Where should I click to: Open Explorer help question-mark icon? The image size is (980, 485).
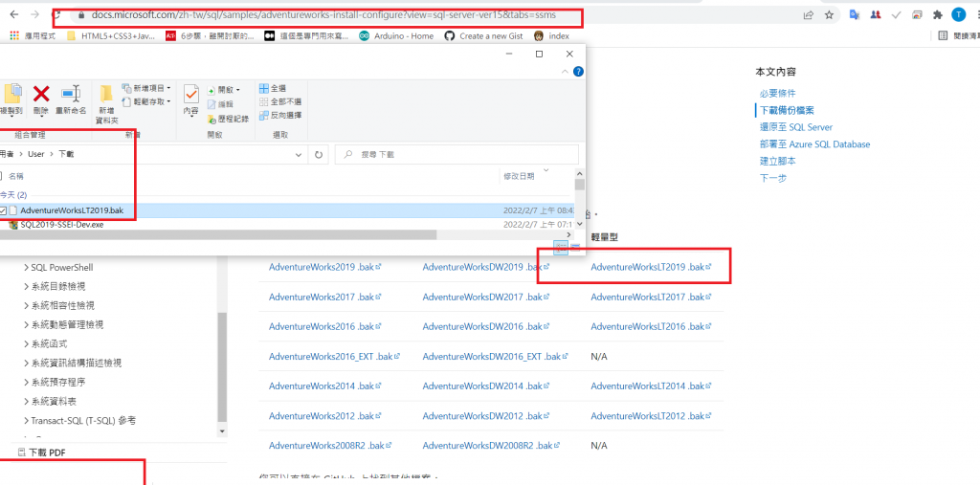[x=579, y=72]
